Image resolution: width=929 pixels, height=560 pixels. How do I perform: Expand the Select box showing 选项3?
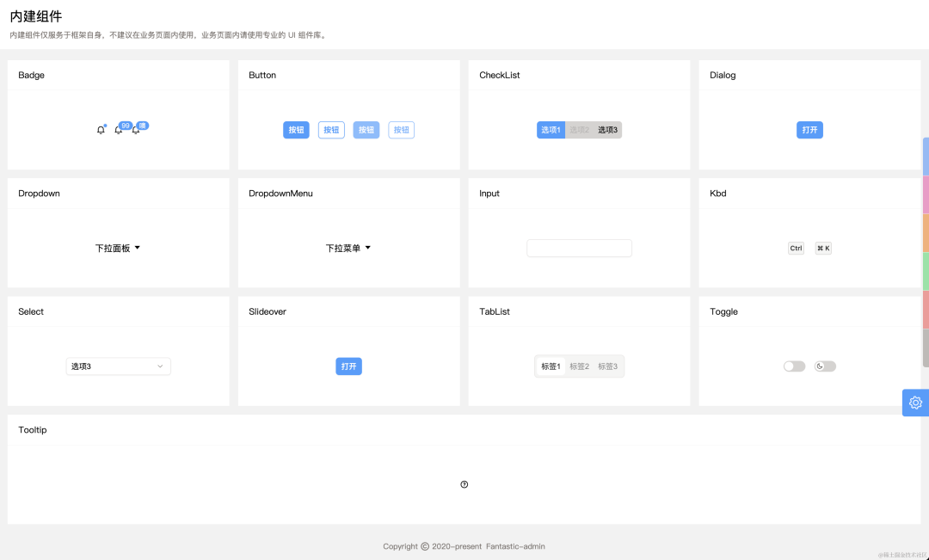click(x=119, y=366)
